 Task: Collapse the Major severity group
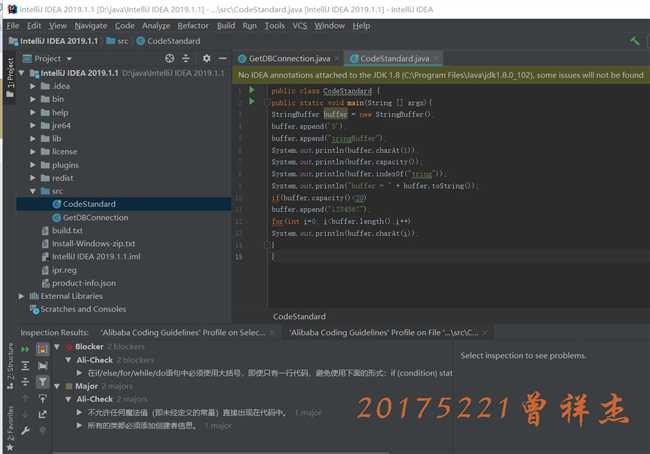pyautogui.click(x=57, y=386)
